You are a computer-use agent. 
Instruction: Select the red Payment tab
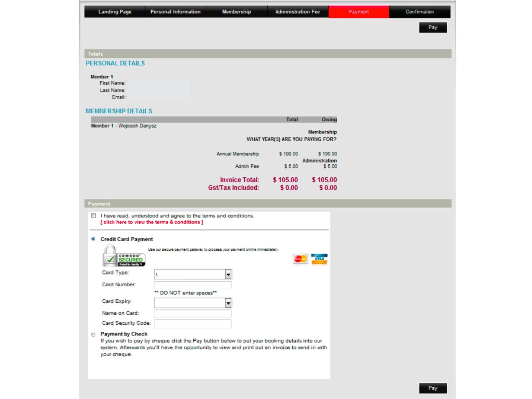[x=359, y=12]
